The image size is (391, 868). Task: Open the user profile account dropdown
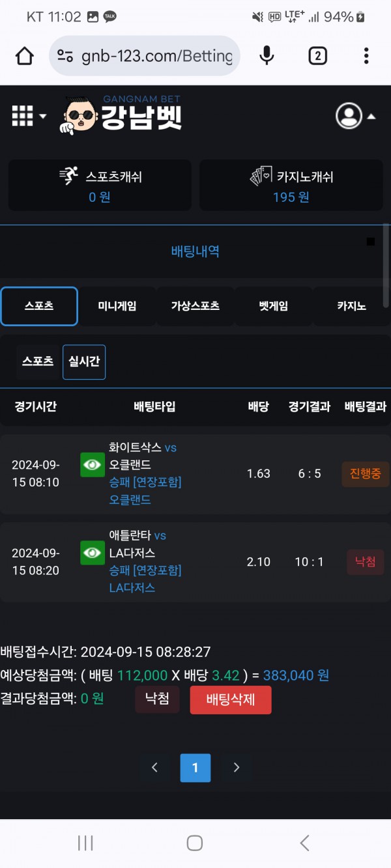355,116
